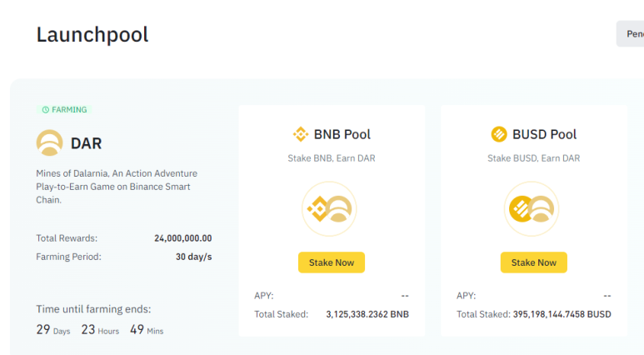644x355 pixels.
Task: Click the 3,125,338.2362 BNB staked value
Action: tap(367, 314)
